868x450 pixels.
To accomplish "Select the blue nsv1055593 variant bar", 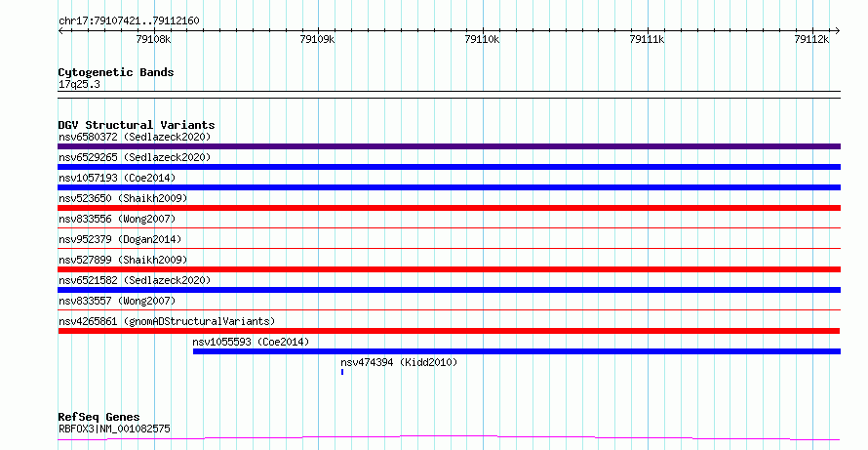I will (x=517, y=351).
